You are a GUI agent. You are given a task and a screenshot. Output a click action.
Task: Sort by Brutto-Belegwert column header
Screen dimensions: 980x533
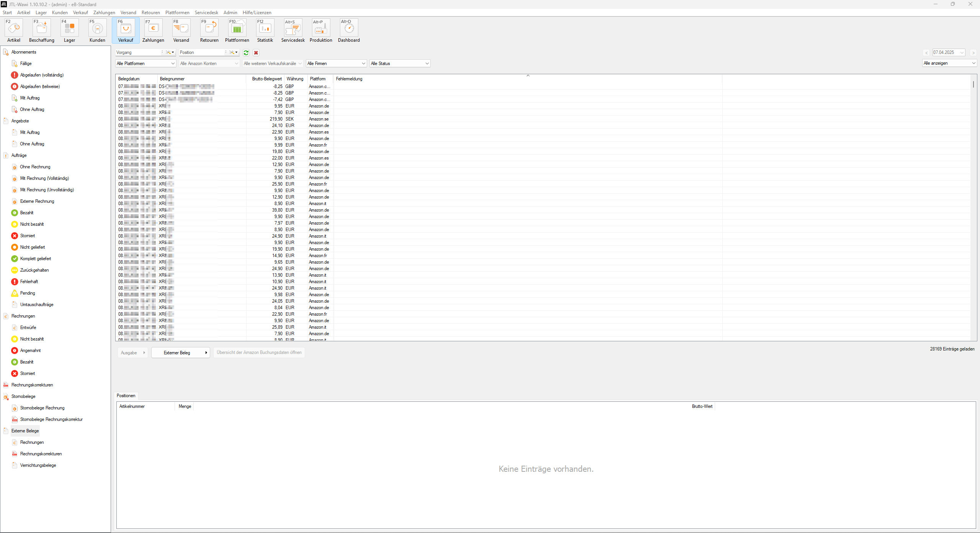tap(267, 79)
